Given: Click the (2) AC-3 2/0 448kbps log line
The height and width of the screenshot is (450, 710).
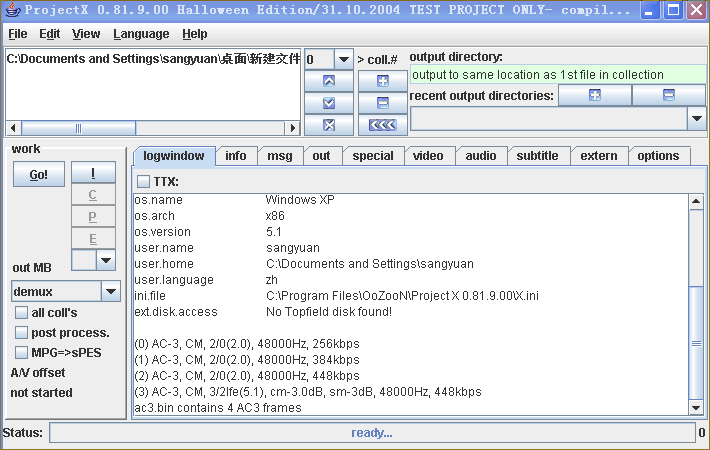Looking at the screenshot, I should (x=247, y=376).
